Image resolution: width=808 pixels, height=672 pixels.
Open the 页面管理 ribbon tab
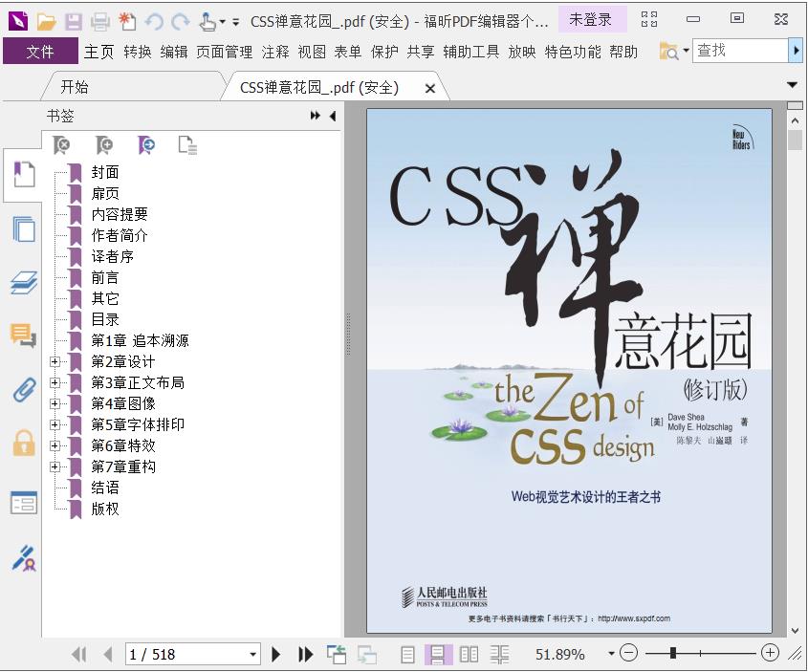[224, 52]
